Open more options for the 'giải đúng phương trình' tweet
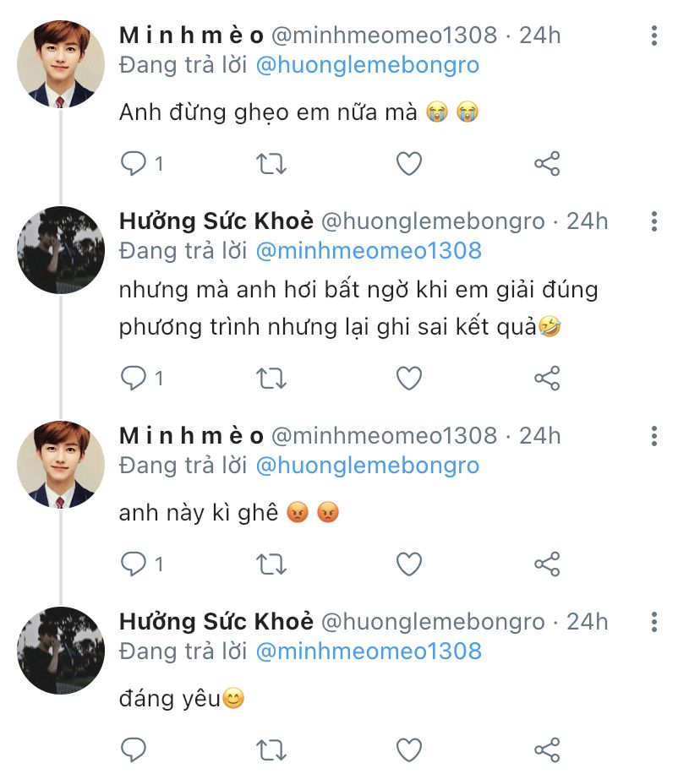The image size is (700, 774). pyautogui.click(x=654, y=221)
